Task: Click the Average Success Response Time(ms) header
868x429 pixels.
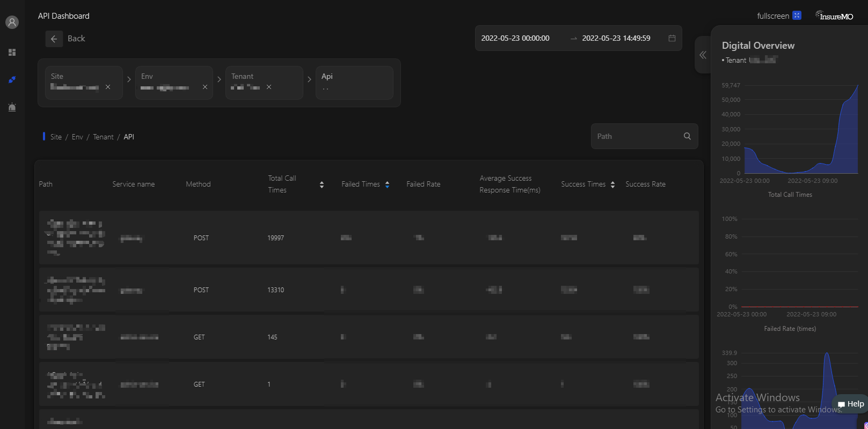Action: (x=510, y=184)
